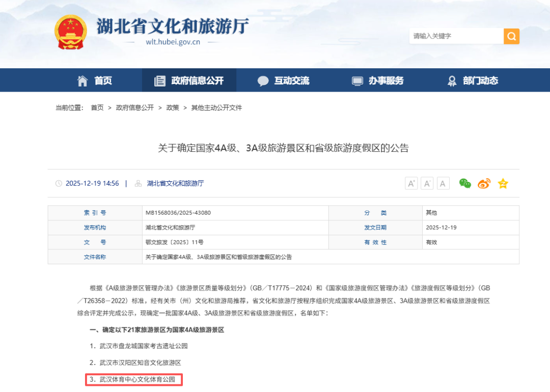Viewport: 550px width, 392px height.
Task: Click the source icon before 湖北省文化和旅游厅
Action: click(138, 184)
